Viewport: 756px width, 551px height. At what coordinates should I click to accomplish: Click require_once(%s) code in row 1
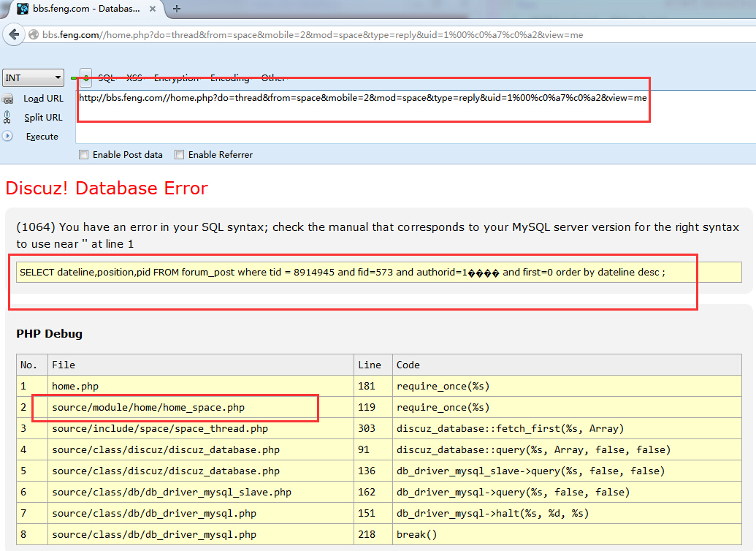443,386
